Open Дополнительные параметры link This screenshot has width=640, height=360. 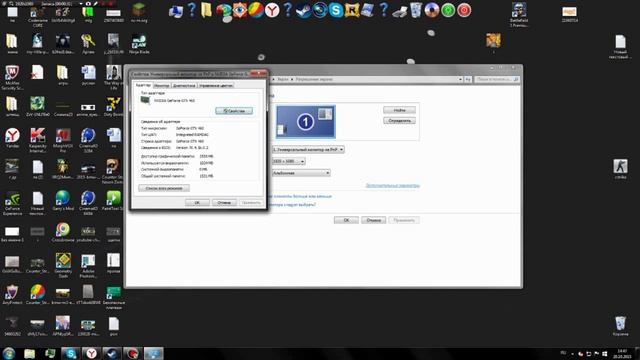[392, 185]
